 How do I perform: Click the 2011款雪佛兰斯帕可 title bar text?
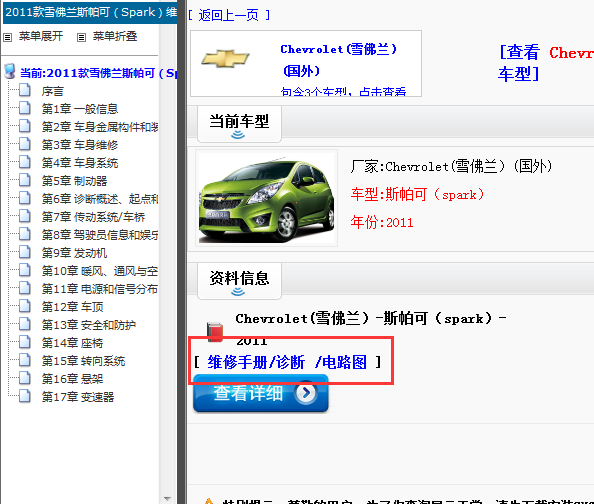(91, 12)
